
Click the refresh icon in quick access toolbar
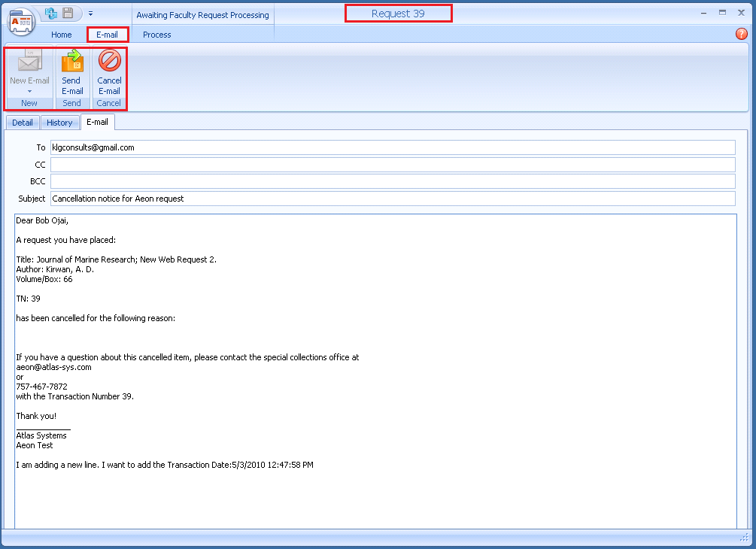pyautogui.click(x=51, y=13)
